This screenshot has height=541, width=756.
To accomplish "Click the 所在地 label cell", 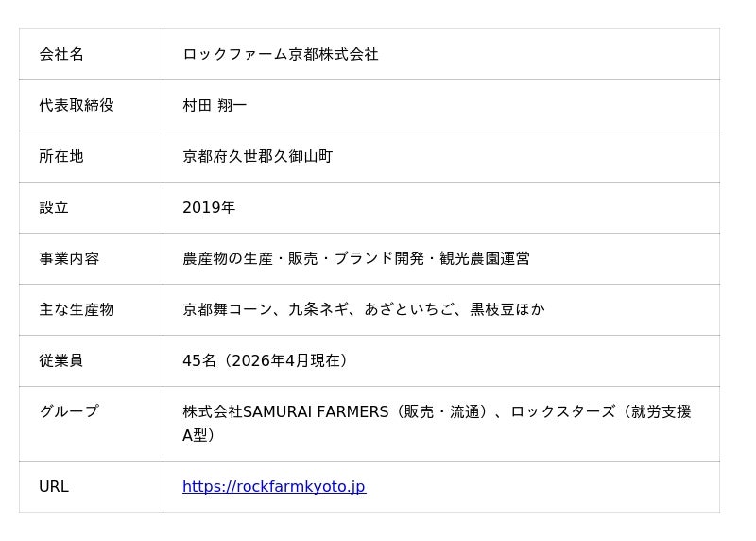I will [x=61, y=157].
